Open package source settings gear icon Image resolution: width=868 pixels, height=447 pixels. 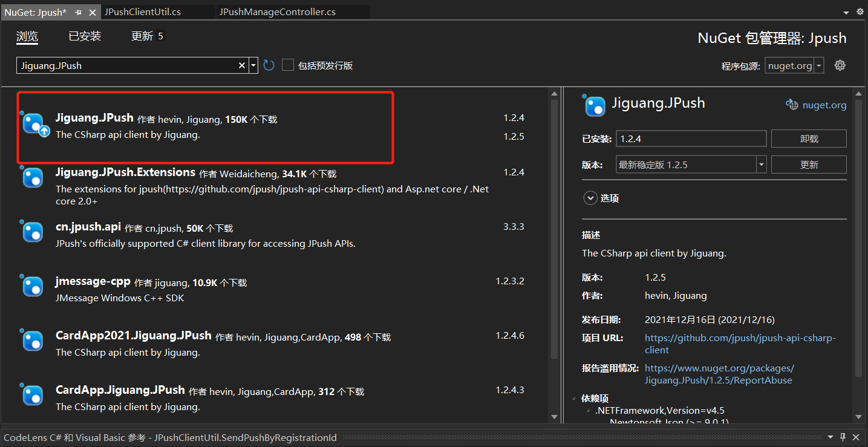pyautogui.click(x=840, y=65)
